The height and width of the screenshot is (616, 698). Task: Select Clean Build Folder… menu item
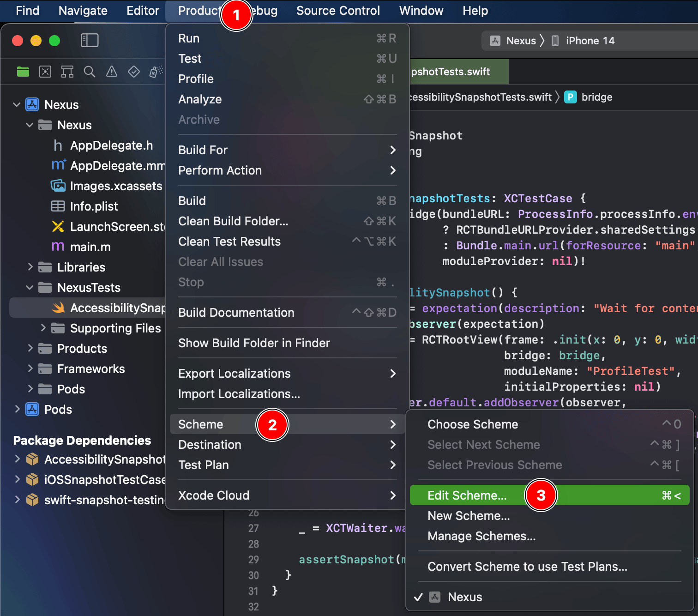click(x=287, y=221)
